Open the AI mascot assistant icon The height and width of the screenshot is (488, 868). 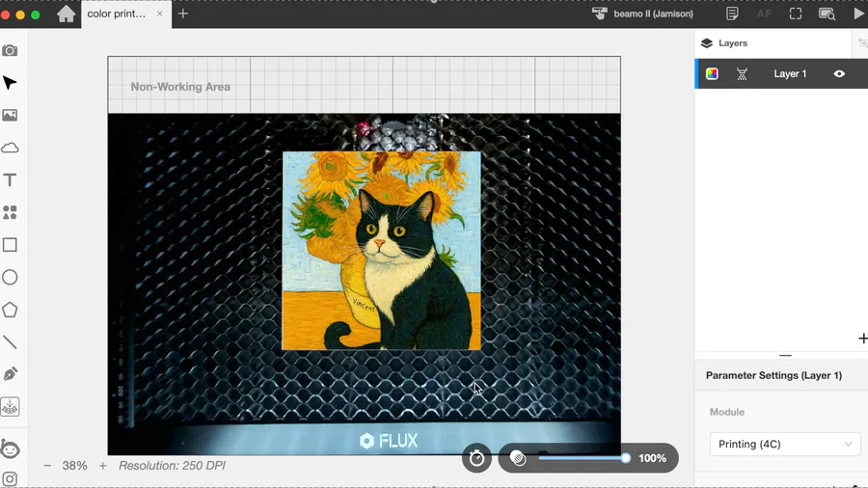10,448
